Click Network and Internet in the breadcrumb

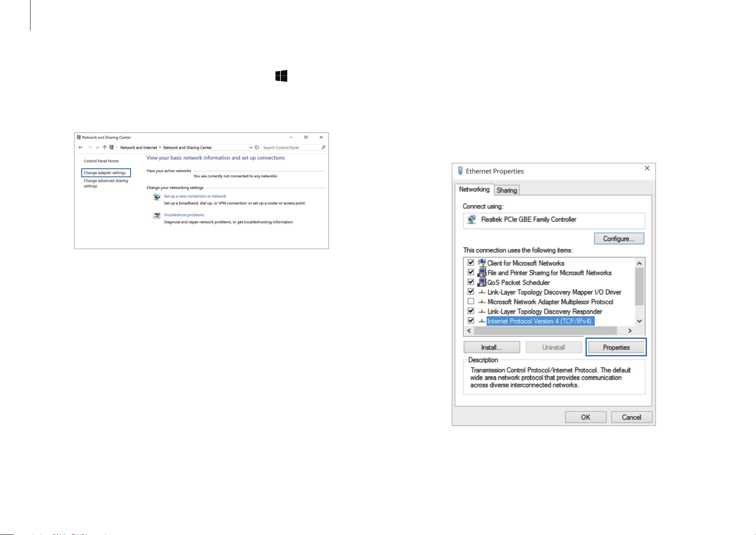(139, 148)
